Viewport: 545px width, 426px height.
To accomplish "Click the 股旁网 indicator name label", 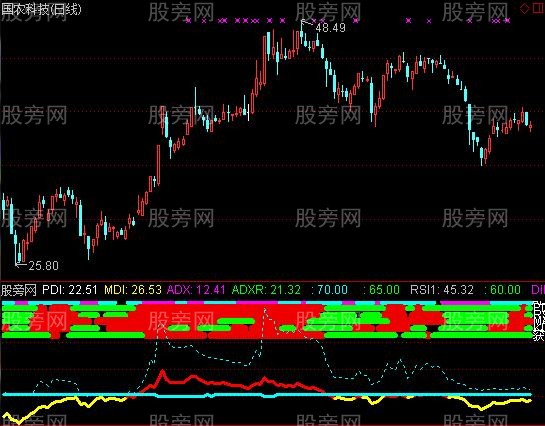I will (x=19, y=289).
